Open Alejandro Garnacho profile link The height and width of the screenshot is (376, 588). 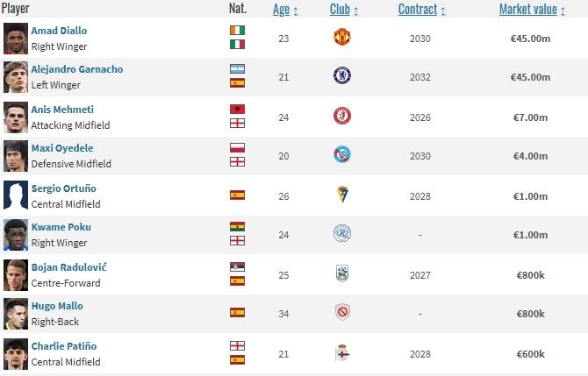click(x=77, y=69)
